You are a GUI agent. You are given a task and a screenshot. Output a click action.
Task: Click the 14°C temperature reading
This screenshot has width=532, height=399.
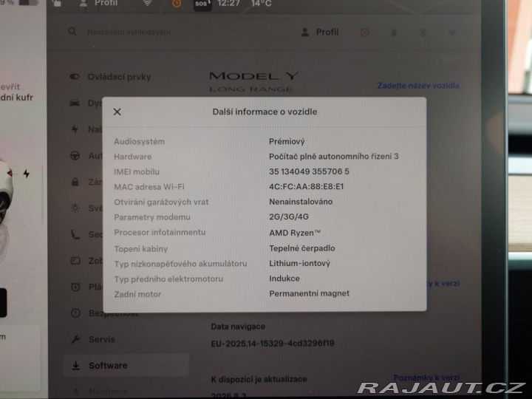tap(262, 4)
